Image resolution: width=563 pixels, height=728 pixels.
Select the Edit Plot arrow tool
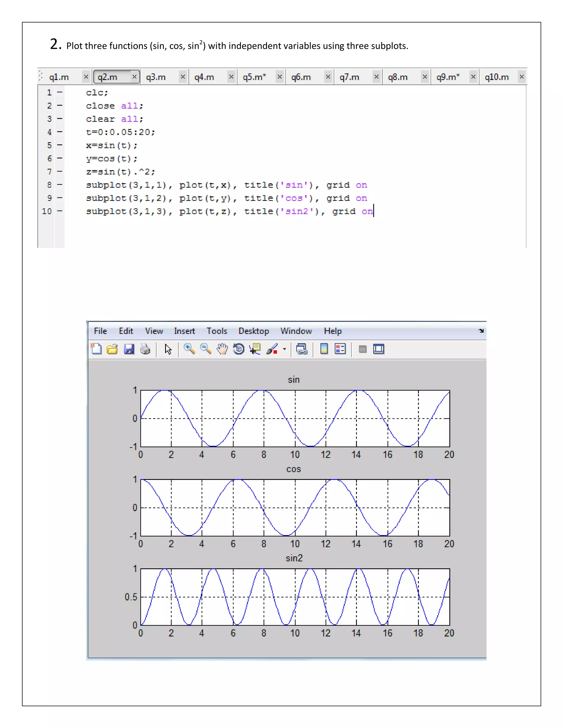coord(168,349)
